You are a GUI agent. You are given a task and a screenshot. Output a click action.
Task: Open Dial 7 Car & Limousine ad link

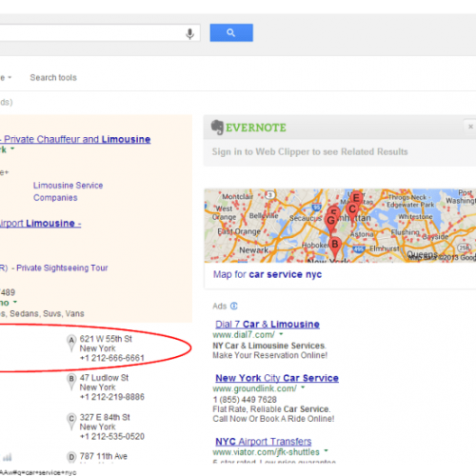pyautogui.click(x=268, y=325)
